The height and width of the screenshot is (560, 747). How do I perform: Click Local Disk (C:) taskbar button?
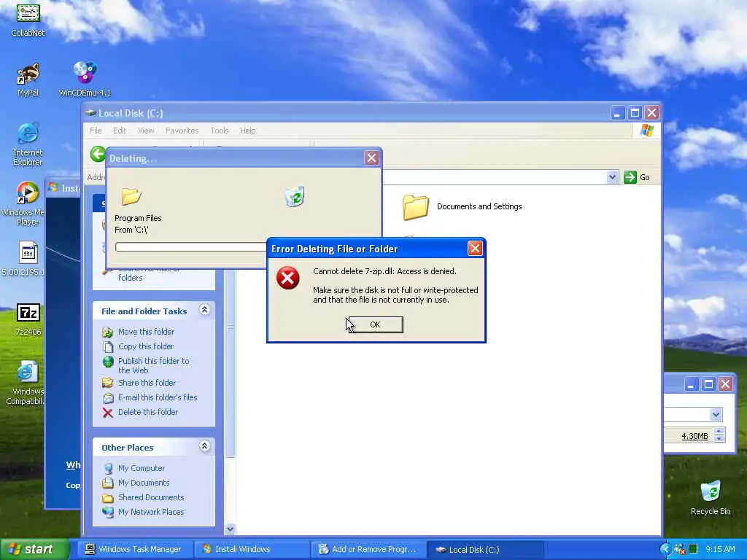pyautogui.click(x=485, y=550)
